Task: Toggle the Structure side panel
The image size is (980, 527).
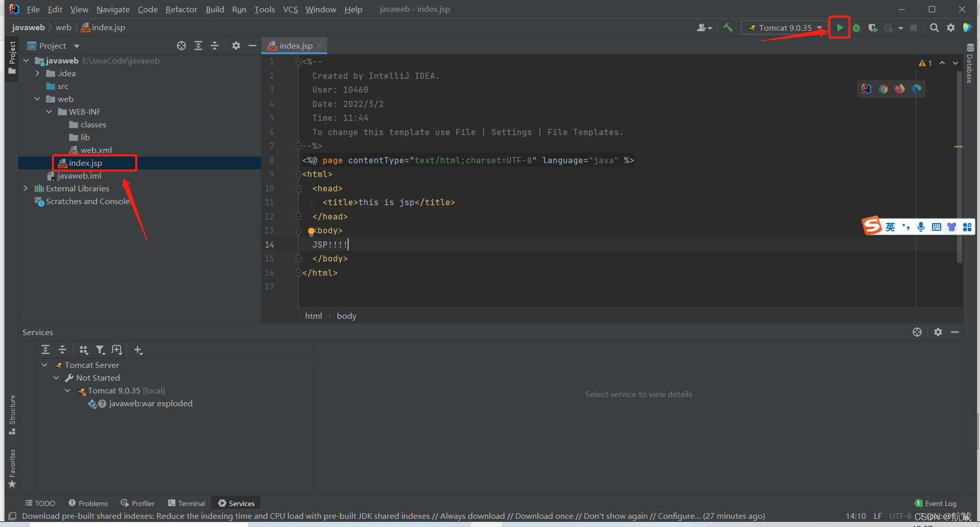Action: pyautogui.click(x=12, y=415)
